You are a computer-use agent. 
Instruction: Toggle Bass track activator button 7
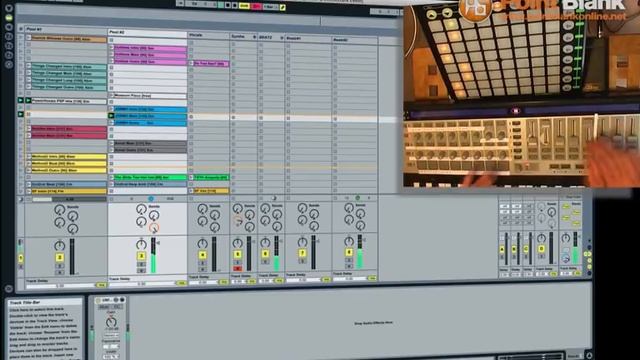tap(302, 253)
